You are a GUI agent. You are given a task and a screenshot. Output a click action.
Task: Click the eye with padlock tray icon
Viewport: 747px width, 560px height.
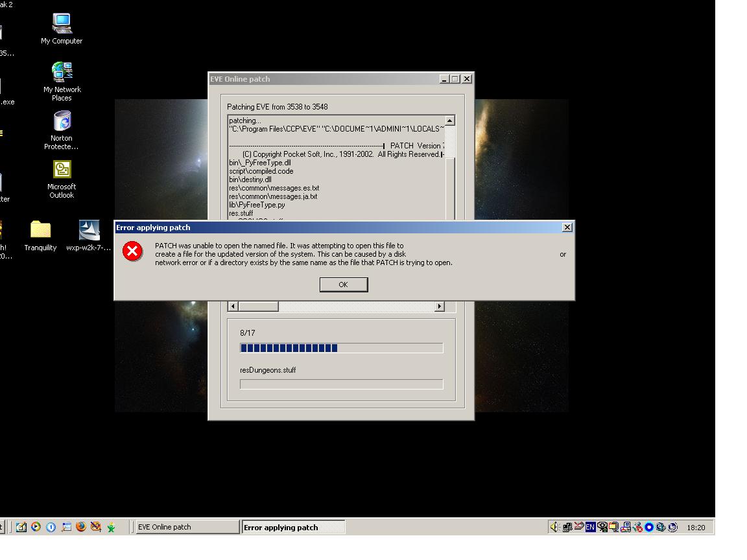(602, 527)
